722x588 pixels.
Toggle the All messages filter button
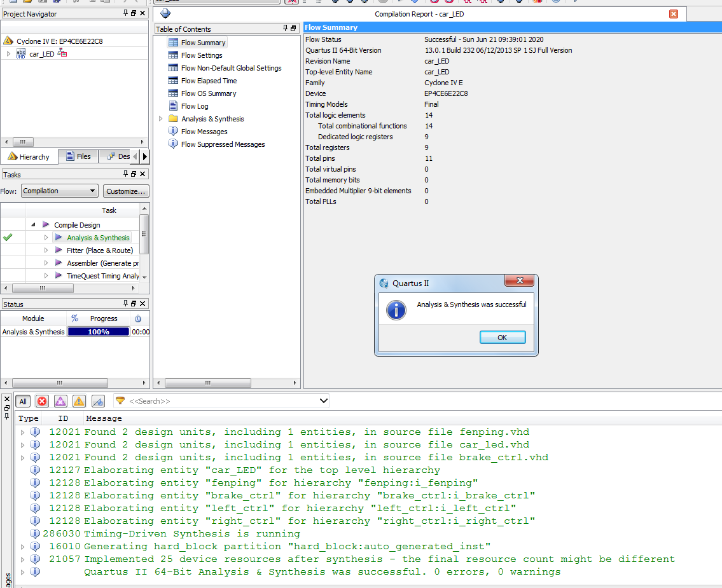(23, 401)
